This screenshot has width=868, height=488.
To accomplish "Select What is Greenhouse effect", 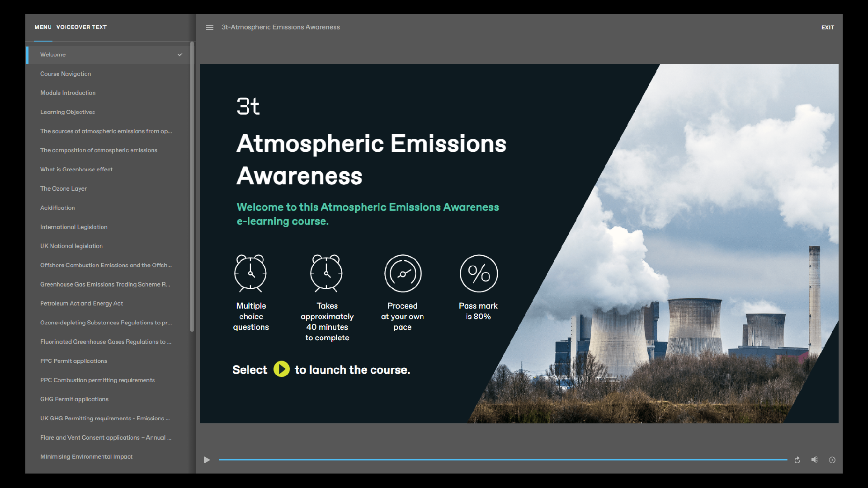I will click(108, 169).
